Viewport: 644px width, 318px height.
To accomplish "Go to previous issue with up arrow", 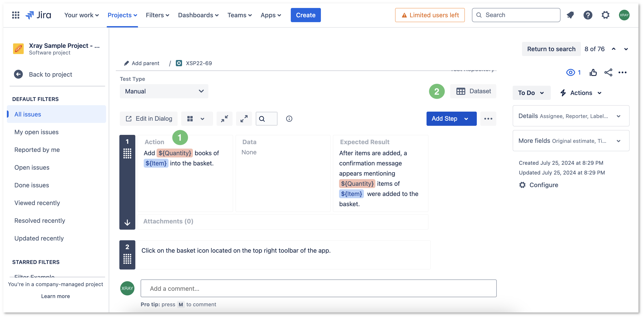I will pos(613,49).
